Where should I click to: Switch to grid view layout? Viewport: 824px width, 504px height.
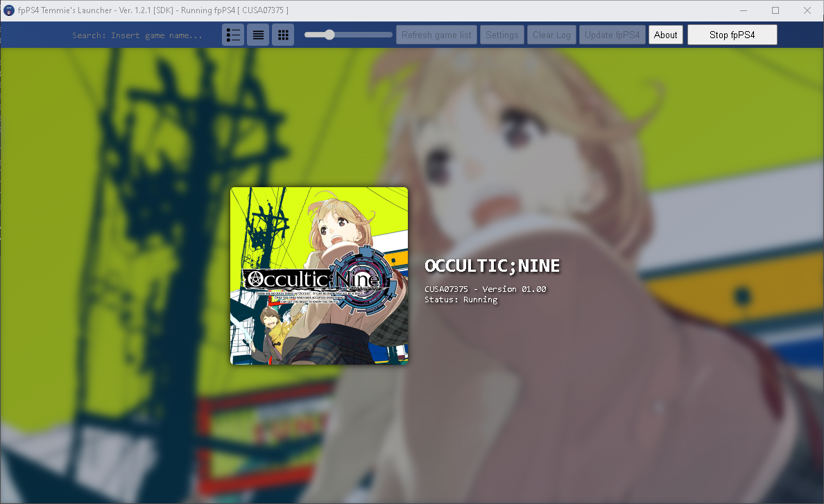tap(283, 34)
